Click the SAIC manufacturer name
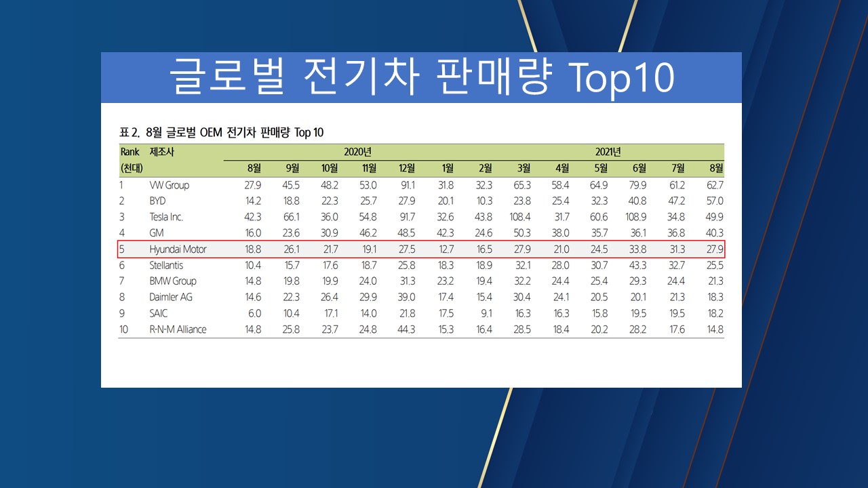The width and height of the screenshot is (868, 488). pos(158,313)
